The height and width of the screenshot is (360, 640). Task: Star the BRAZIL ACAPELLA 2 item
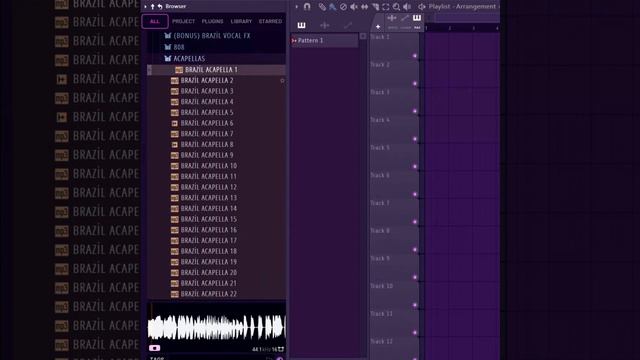(x=282, y=81)
